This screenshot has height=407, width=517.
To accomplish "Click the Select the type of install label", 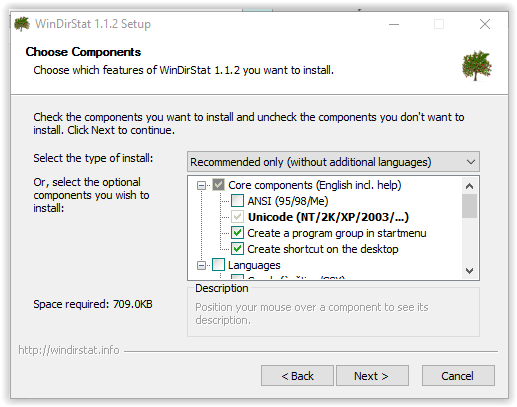I will click(93, 158).
